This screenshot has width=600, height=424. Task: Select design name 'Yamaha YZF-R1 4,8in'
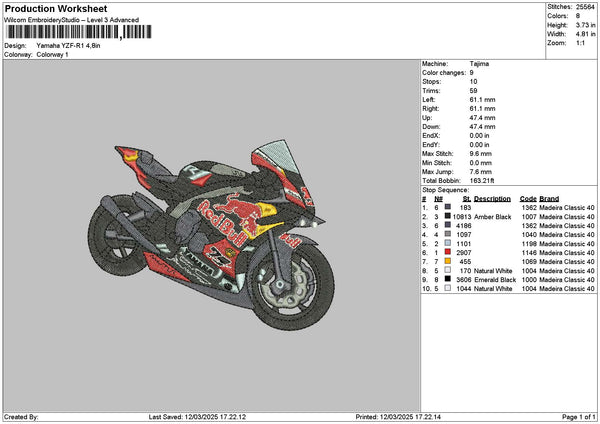(x=68, y=46)
